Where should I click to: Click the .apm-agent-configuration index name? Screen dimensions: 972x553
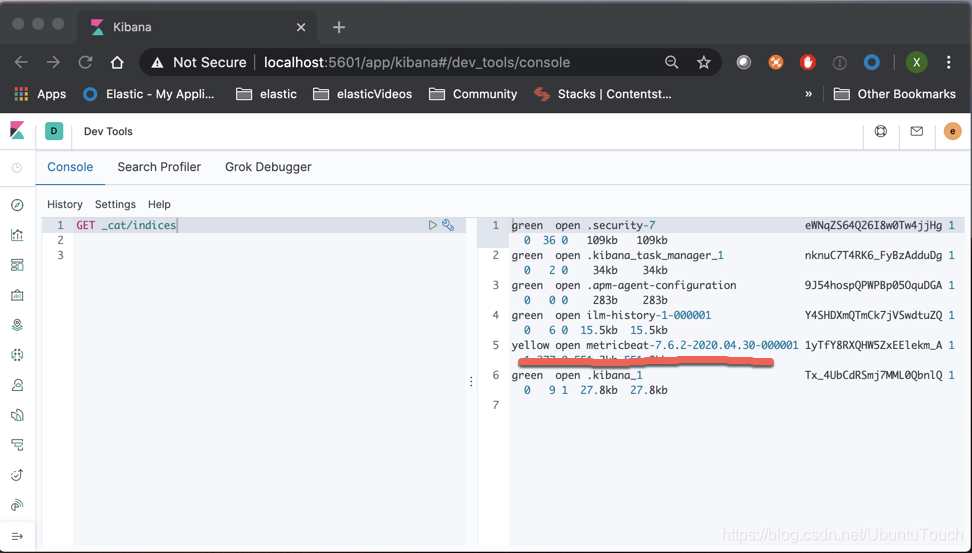coord(661,285)
